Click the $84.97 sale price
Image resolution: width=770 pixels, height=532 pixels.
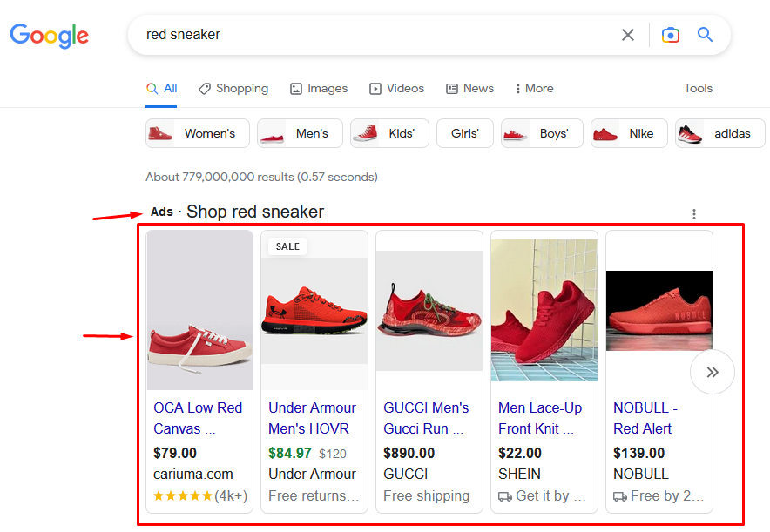(x=290, y=453)
